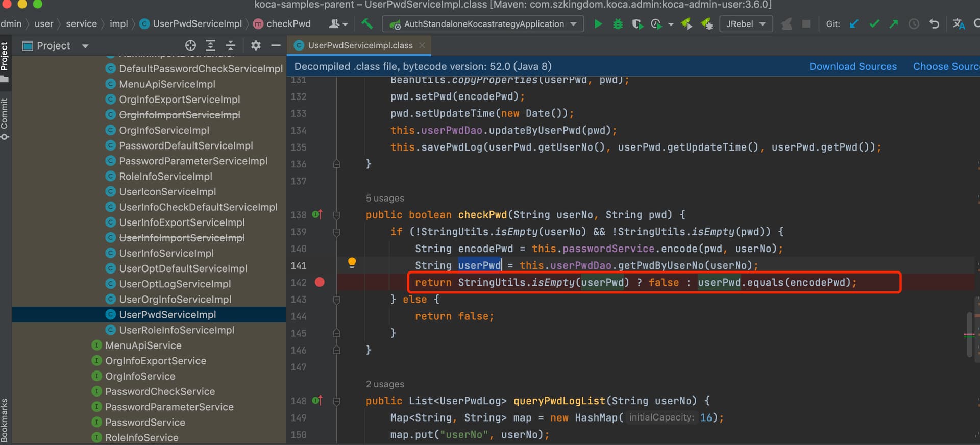Click Git update project blue arrow
The height and width of the screenshot is (445, 980).
(x=854, y=24)
